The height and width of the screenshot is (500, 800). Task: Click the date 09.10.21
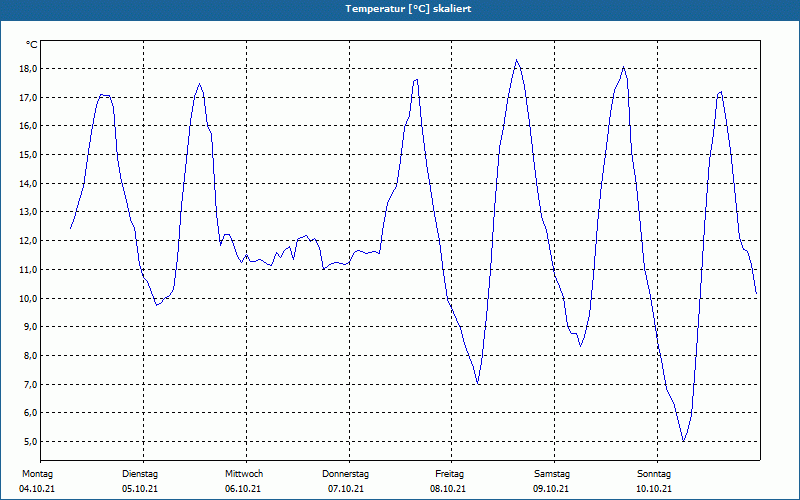(x=551, y=489)
